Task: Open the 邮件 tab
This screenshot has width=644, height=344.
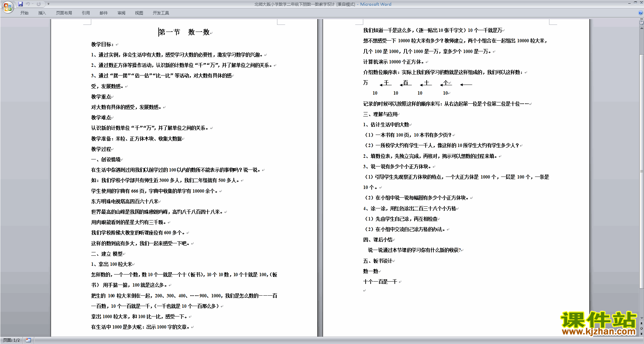Action: tap(104, 13)
